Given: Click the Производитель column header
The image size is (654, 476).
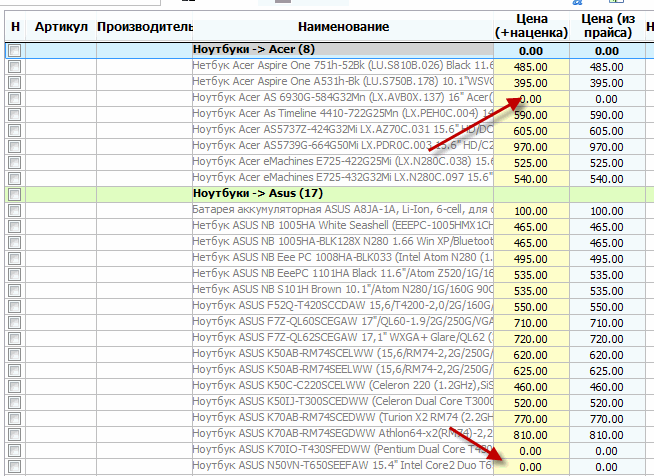Looking at the screenshot, I should 145,27.
